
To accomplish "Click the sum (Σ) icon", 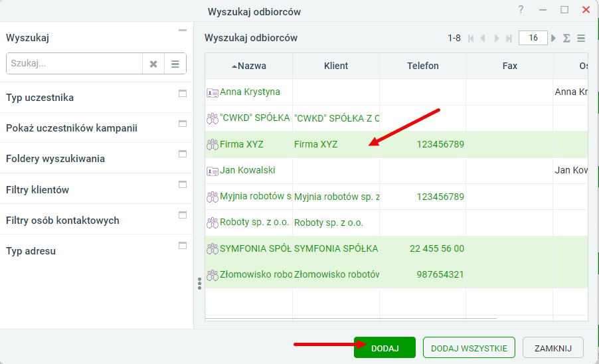I will coord(566,39).
